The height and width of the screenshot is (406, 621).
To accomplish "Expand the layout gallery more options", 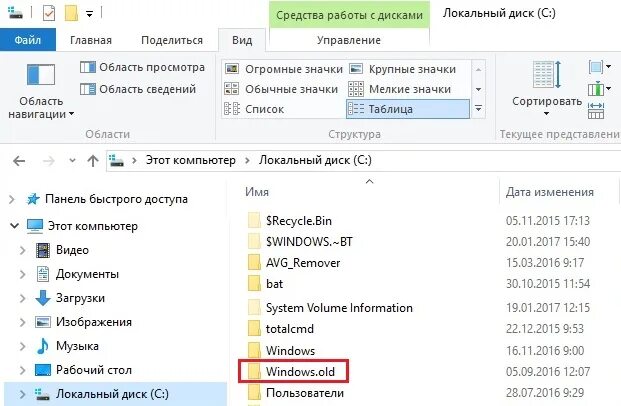I will pos(478,108).
